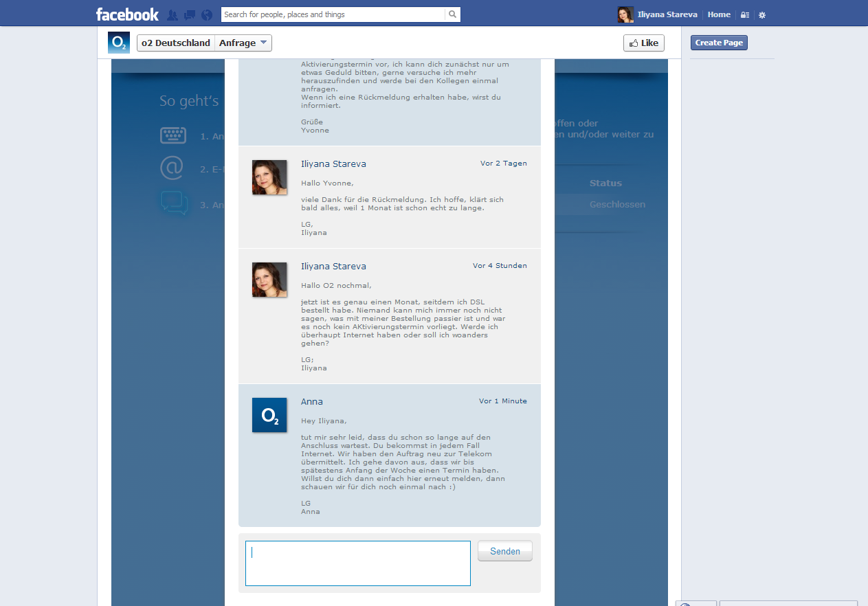Click the @ e-mail step icon
Viewport: 868px width, 606px height.
pyautogui.click(x=172, y=168)
